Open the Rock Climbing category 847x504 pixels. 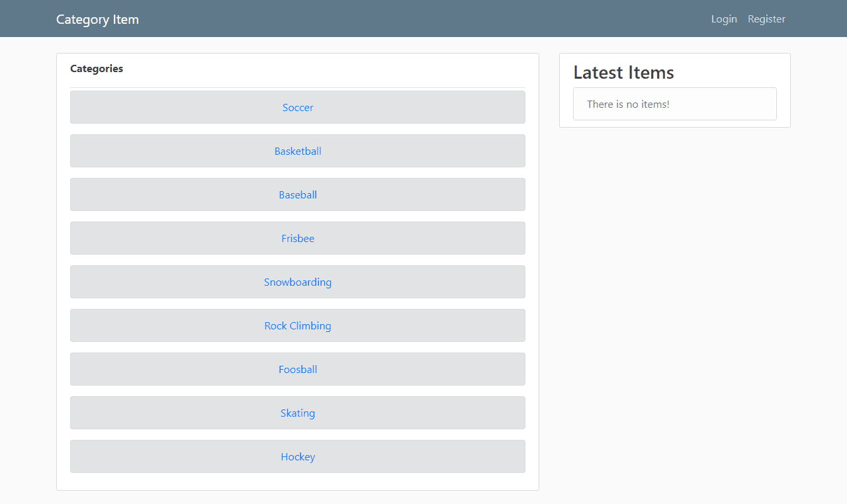pos(298,325)
